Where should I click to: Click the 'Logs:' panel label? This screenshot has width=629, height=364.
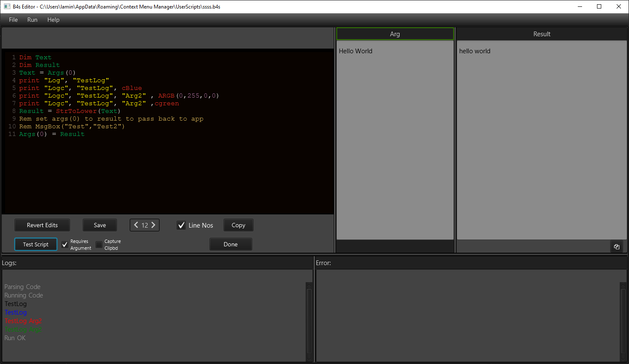pyautogui.click(x=9, y=263)
